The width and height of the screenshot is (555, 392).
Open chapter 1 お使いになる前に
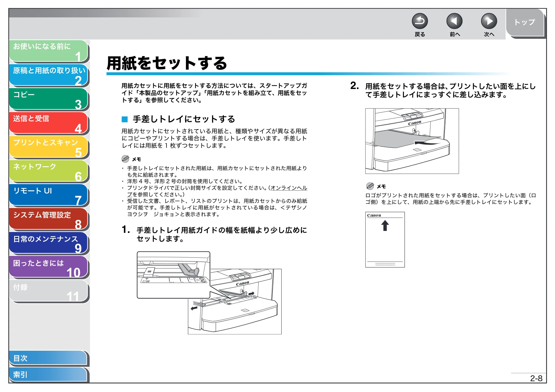click(49, 51)
